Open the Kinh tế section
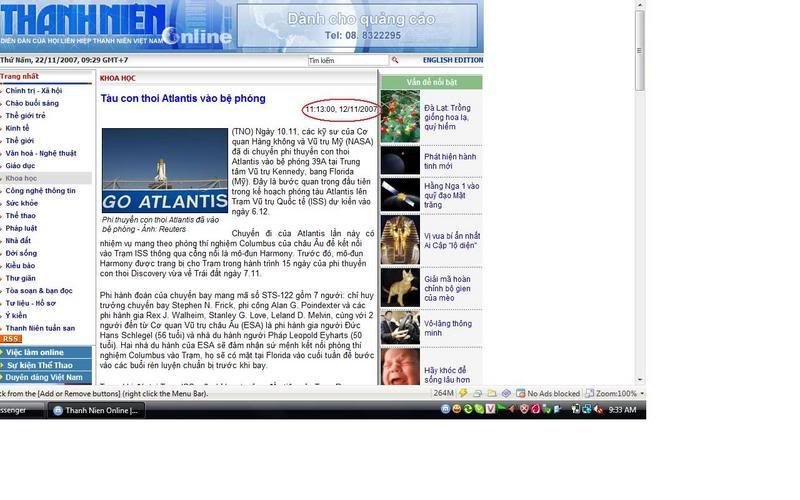The image size is (800, 500). (x=17, y=128)
